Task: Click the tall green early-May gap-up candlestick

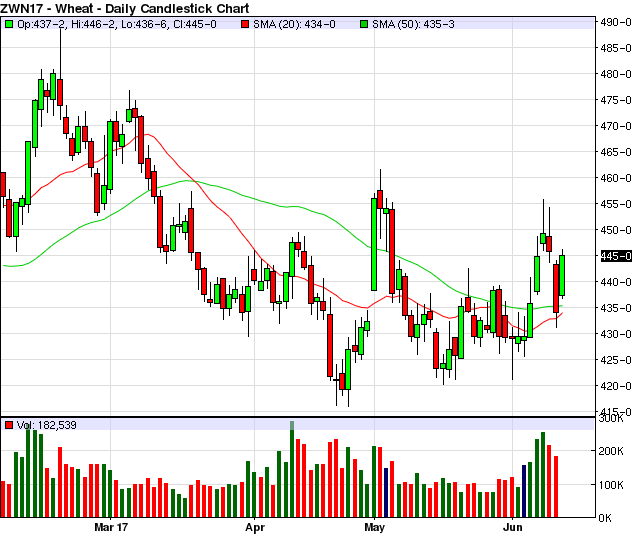Action: 374,244
